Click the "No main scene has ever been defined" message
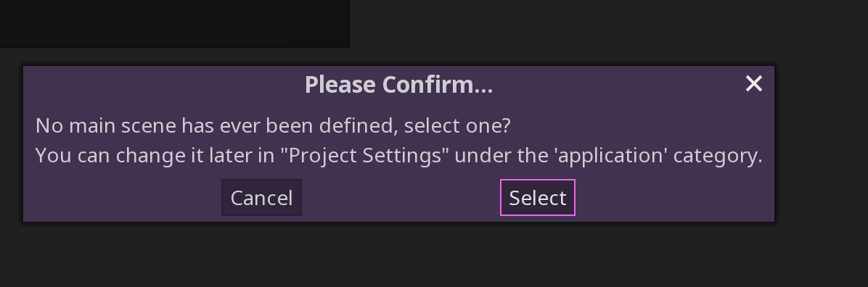 pyautogui.click(x=272, y=125)
